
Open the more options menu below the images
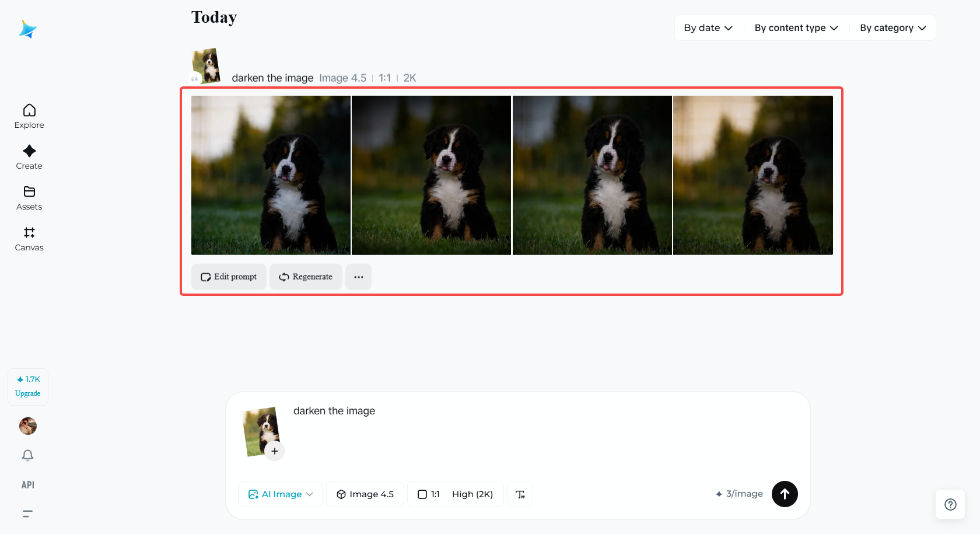coord(358,277)
